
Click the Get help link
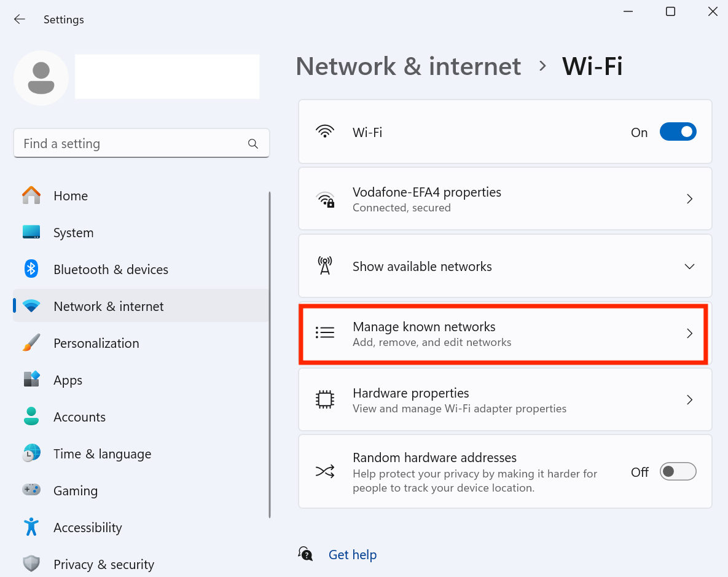click(x=352, y=554)
